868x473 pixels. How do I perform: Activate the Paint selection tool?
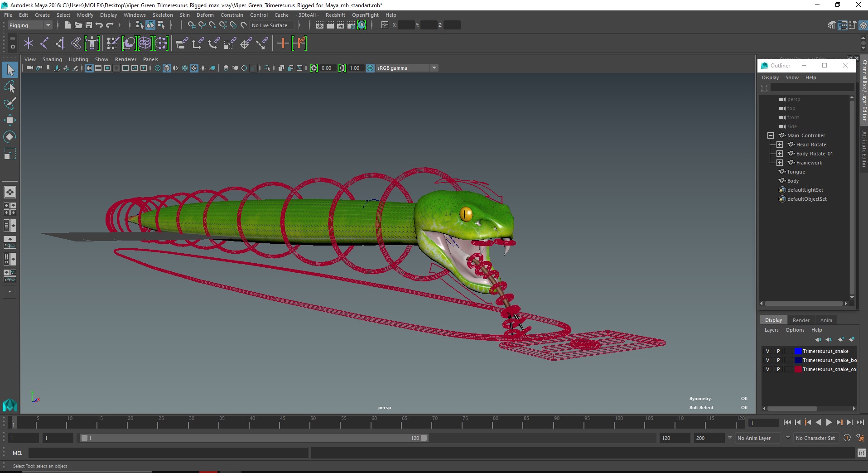10,103
